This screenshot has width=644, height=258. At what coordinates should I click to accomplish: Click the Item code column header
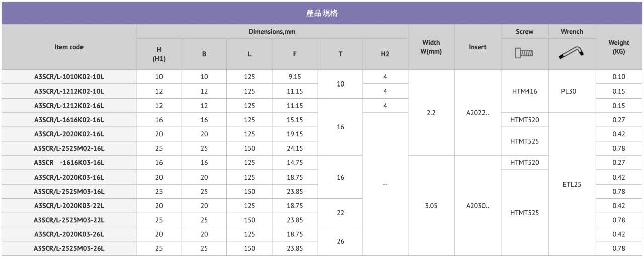point(69,47)
